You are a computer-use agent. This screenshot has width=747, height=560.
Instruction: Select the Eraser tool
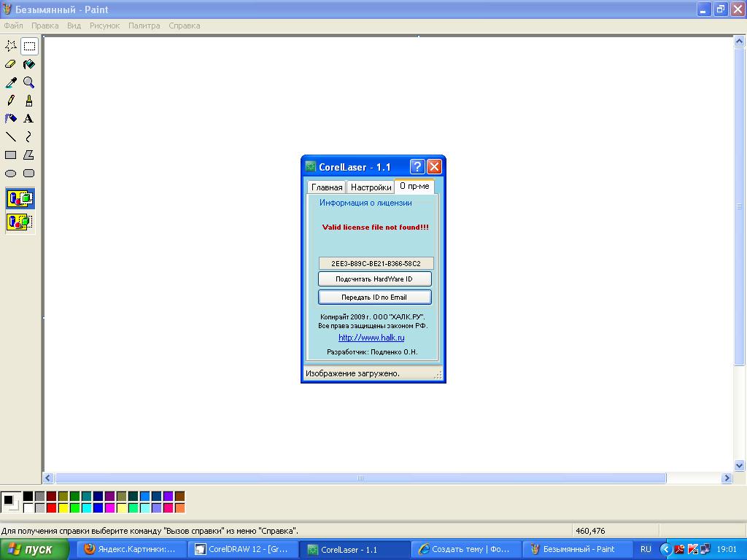tap(11, 64)
